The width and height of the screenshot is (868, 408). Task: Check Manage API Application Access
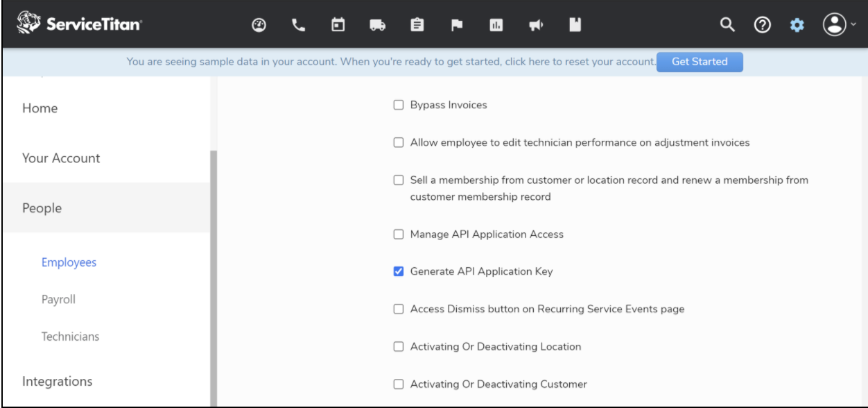point(399,235)
